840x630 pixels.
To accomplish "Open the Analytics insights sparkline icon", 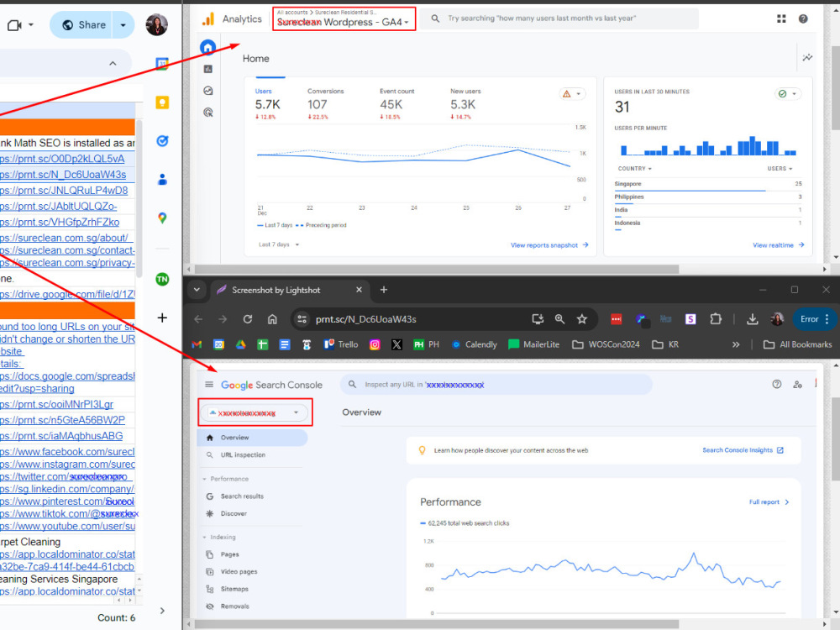I will (807, 57).
